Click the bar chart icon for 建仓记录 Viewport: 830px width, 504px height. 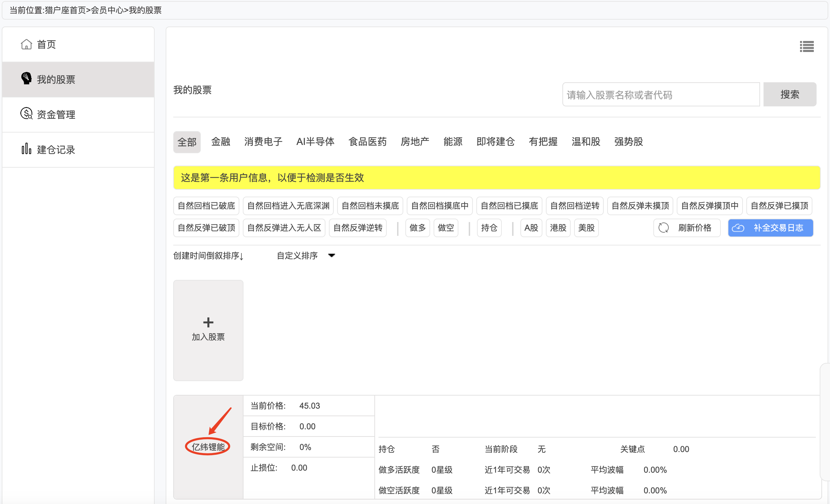click(x=27, y=149)
